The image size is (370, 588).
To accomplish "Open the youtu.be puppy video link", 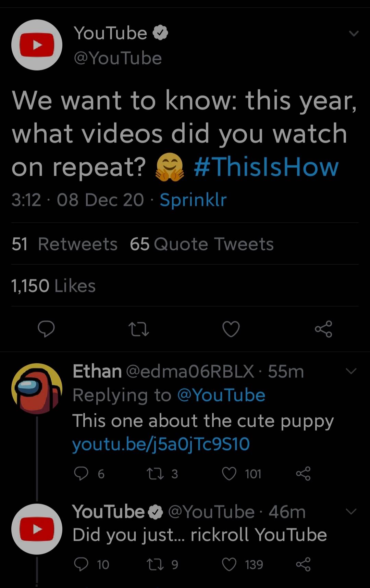I will pos(161,443).
